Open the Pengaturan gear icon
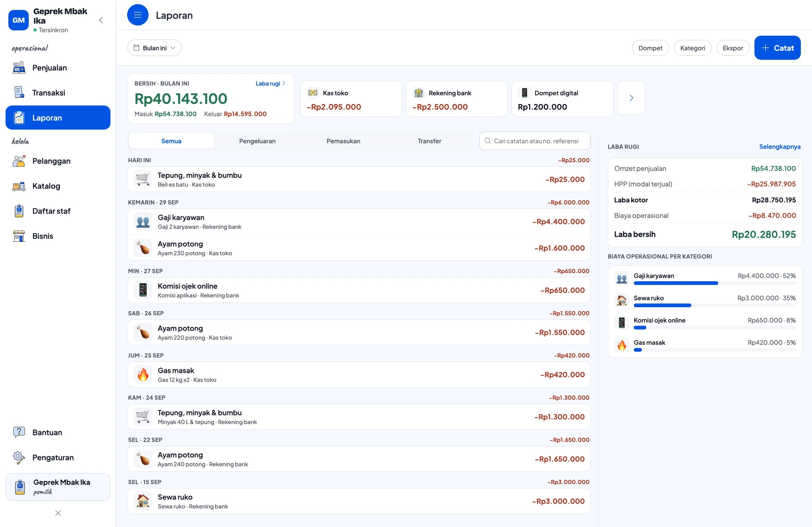Viewport: 812px width, 527px height. coord(19,457)
